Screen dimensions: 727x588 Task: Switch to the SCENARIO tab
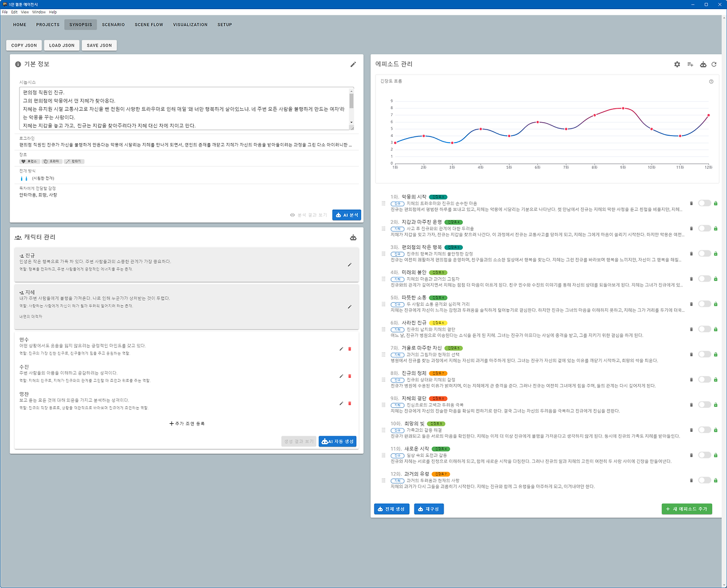tap(113, 25)
